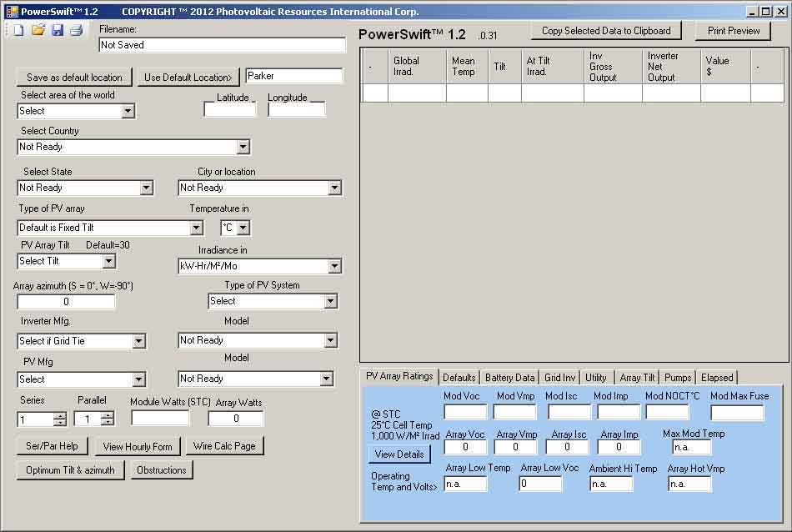Image resolution: width=792 pixels, height=532 pixels.
Task: Increase the Series count spinner
Action: [x=59, y=416]
